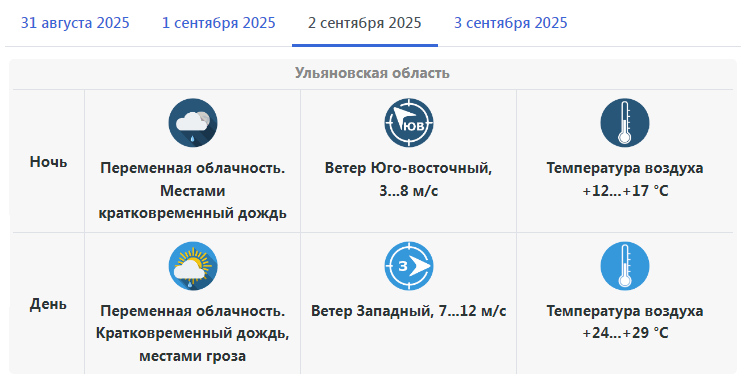The width and height of the screenshot is (744, 382).
Task: Click the dark night thermometer icon
Action: (624, 123)
